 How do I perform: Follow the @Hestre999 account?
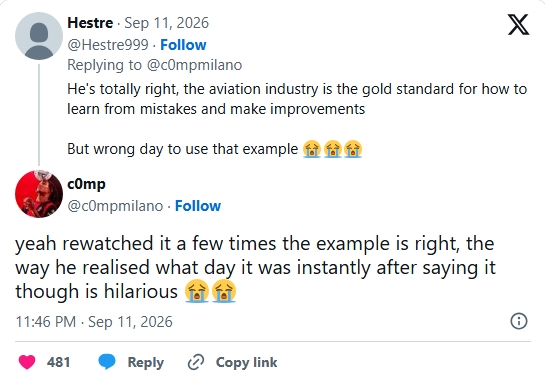183,45
